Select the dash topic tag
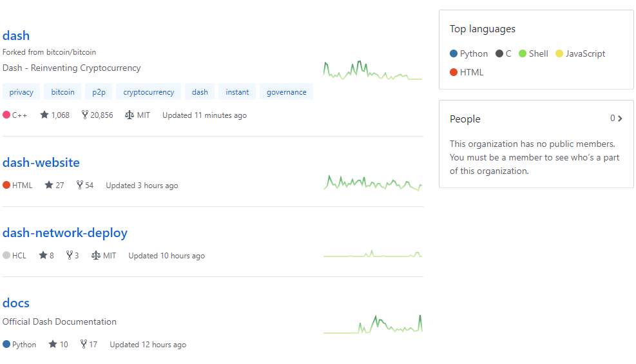 point(200,92)
